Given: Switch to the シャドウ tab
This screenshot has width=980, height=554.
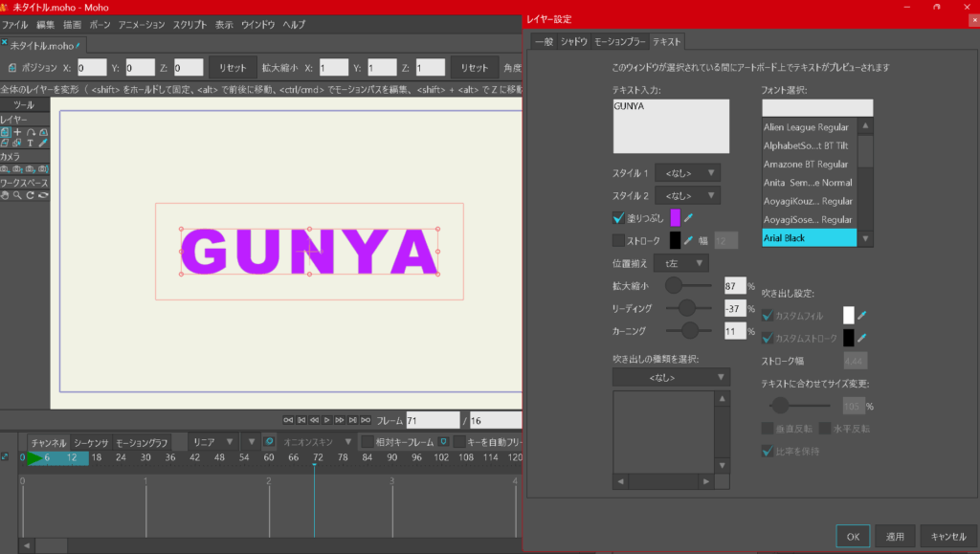Looking at the screenshot, I should pyautogui.click(x=573, y=41).
